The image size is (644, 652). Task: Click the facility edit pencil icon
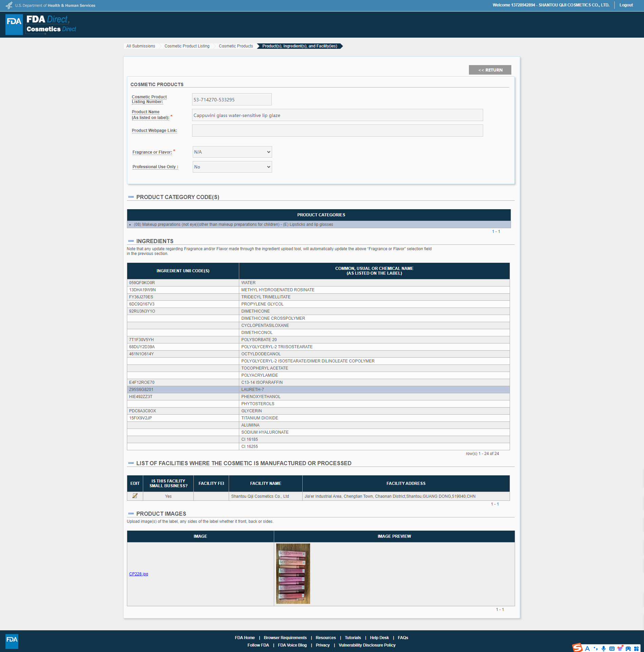(x=135, y=496)
